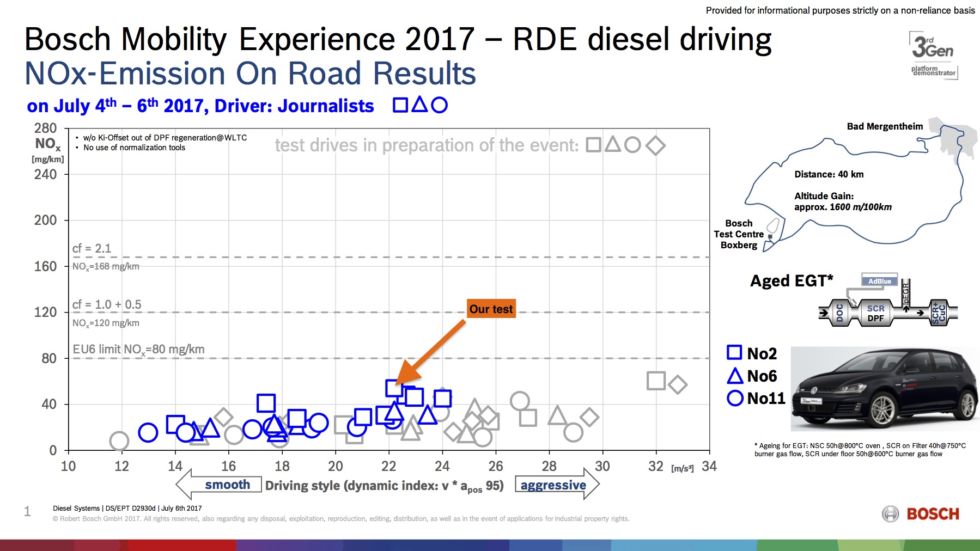
Task: Select the blue triangle No6 legend marker
Action: (x=734, y=376)
